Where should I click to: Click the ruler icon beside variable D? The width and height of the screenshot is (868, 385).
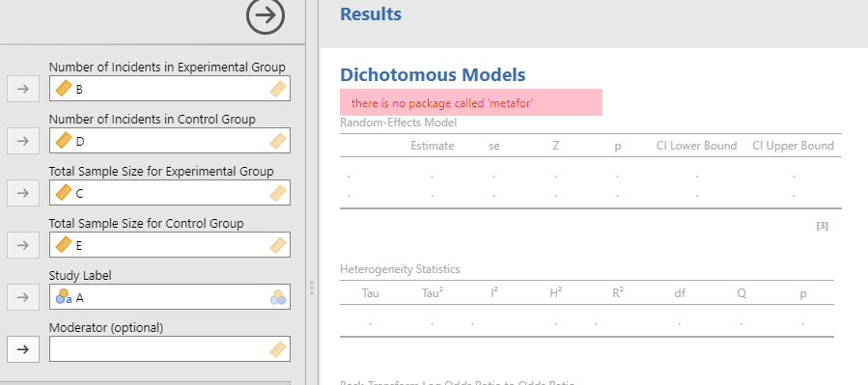pos(64,141)
